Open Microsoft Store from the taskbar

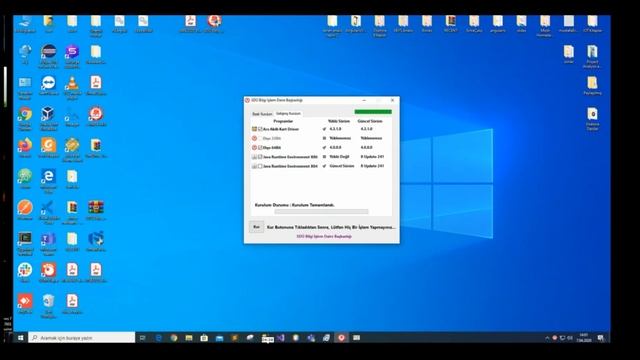[x=204, y=338]
